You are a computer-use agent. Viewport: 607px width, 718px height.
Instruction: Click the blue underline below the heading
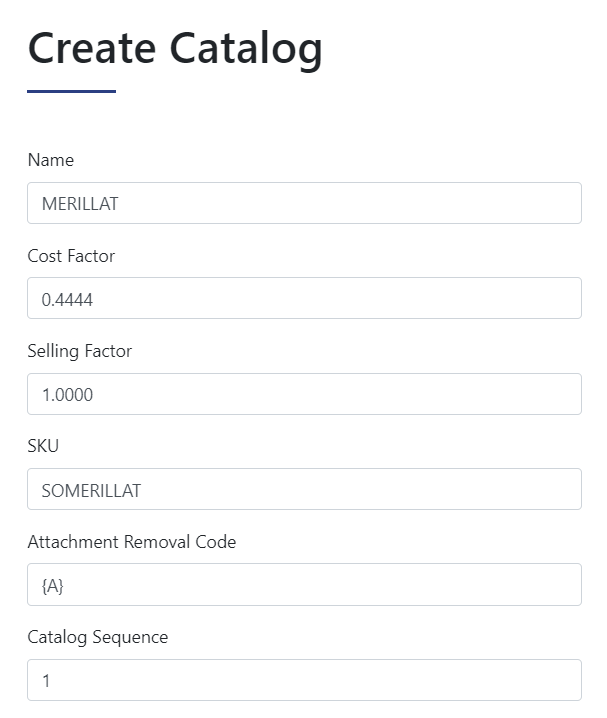[71, 92]
